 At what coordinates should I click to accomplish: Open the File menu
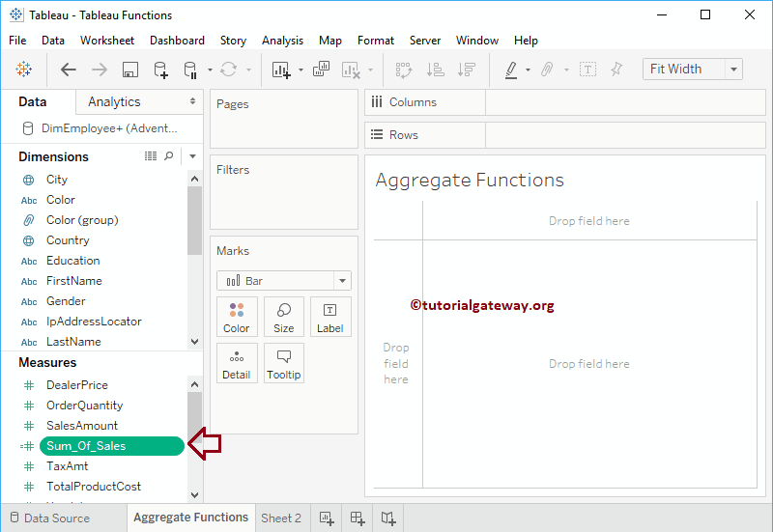tap(17, 41)
